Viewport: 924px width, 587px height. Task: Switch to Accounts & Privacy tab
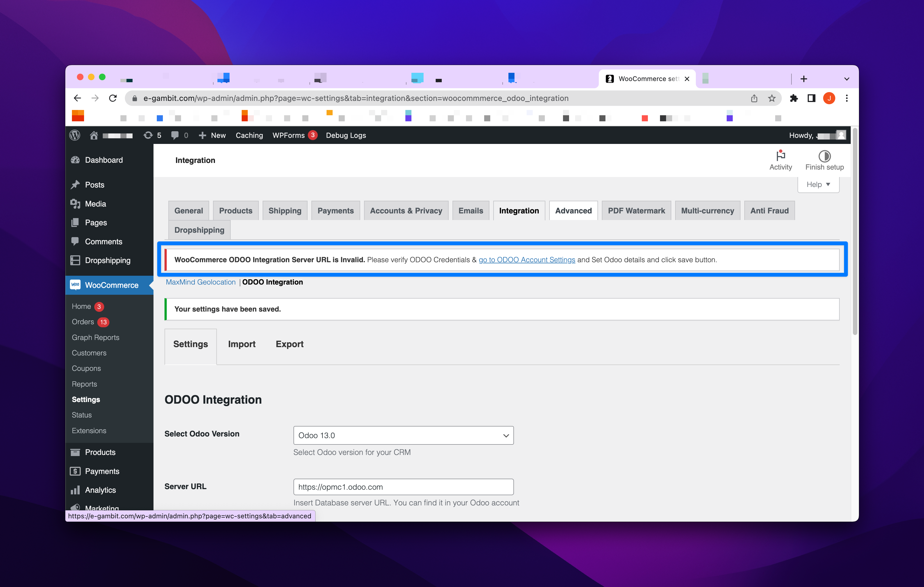point(406,210)
